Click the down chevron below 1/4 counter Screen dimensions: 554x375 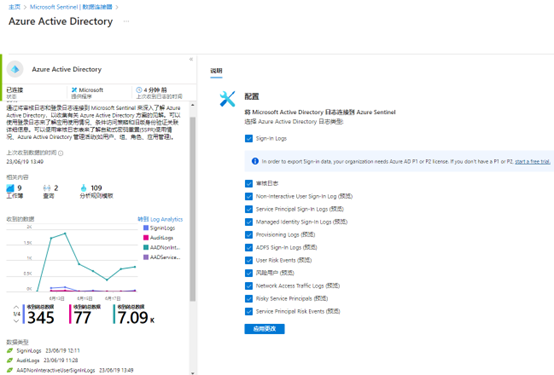coord(16,321)
